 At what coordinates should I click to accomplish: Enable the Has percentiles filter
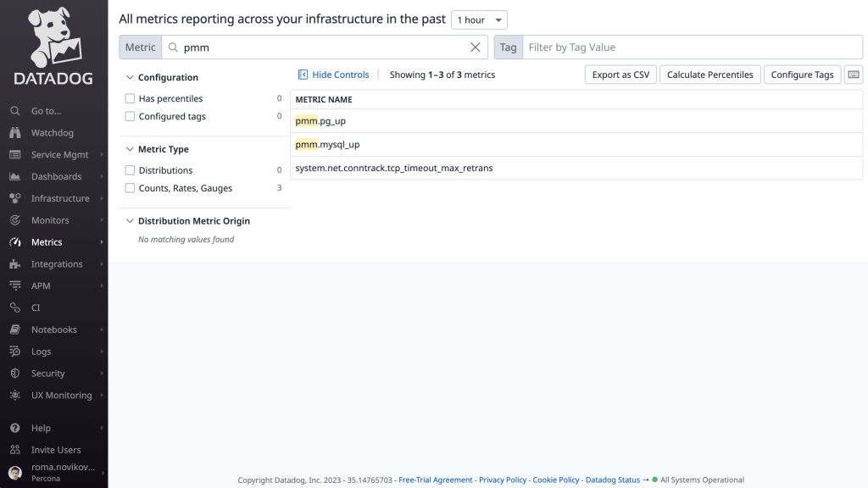130,98
